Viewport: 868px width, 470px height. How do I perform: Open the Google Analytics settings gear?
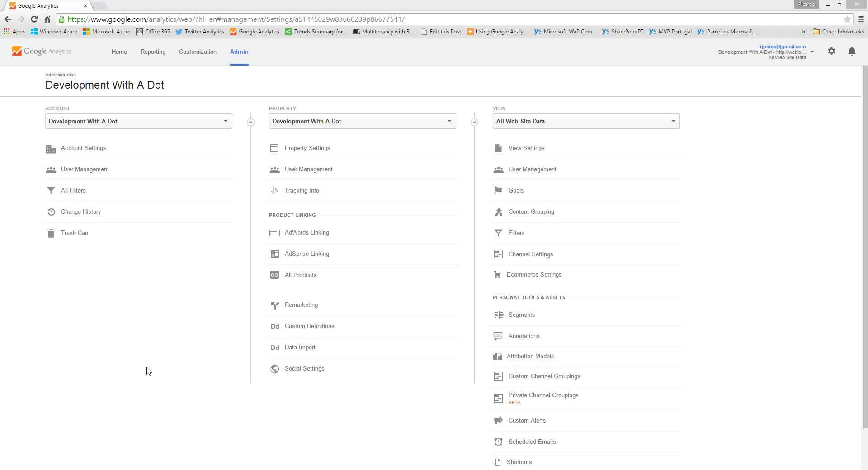point(831,51)
